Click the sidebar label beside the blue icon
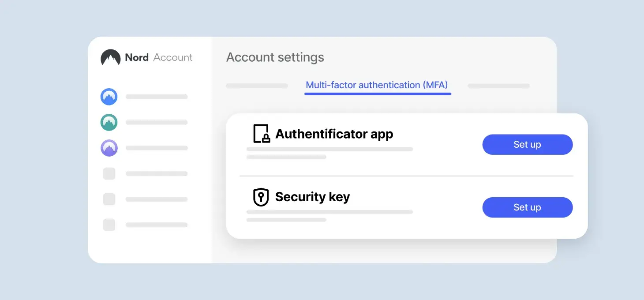The height and width of the screenshot is (300, 644). (x=157, y=97)
